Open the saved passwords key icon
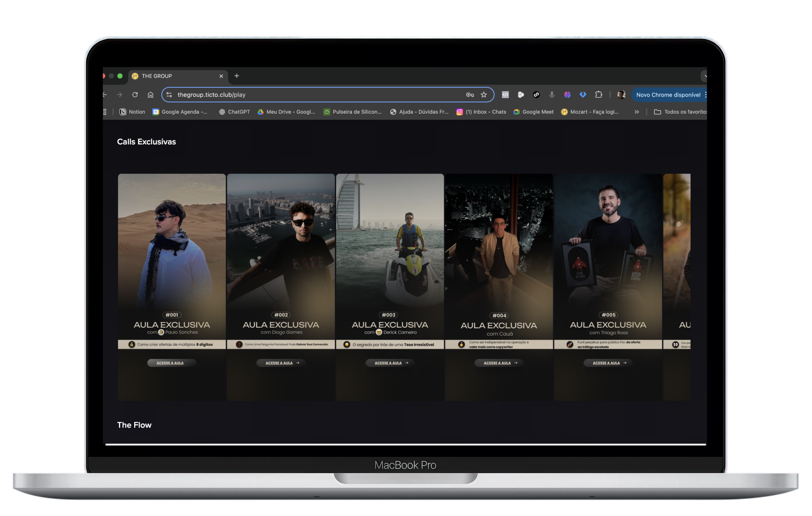The width and height of the screenshot is (812, 516). point(470,95)
